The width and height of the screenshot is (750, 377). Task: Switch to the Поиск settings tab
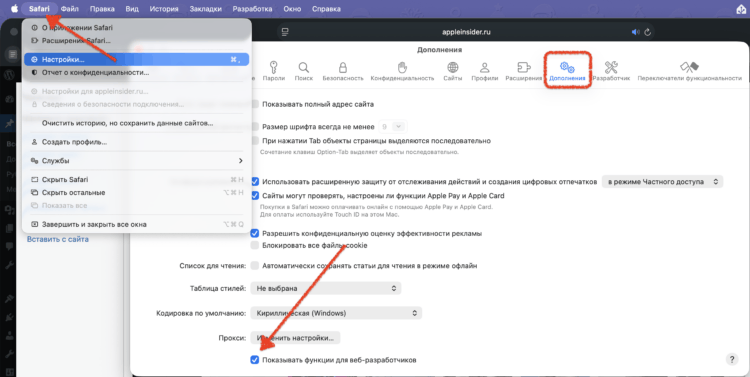point(304,71)
